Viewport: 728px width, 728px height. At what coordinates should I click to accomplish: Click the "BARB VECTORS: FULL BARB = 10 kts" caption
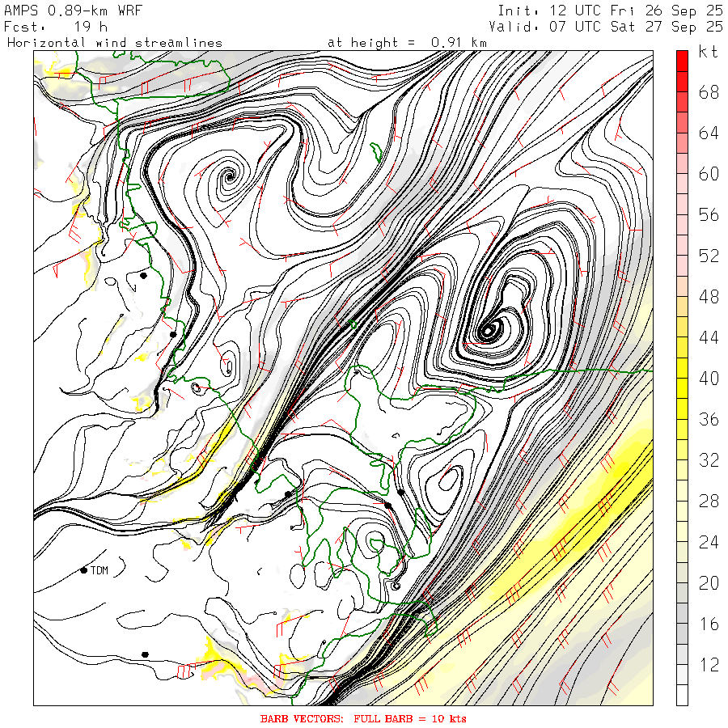click(363, 719)
